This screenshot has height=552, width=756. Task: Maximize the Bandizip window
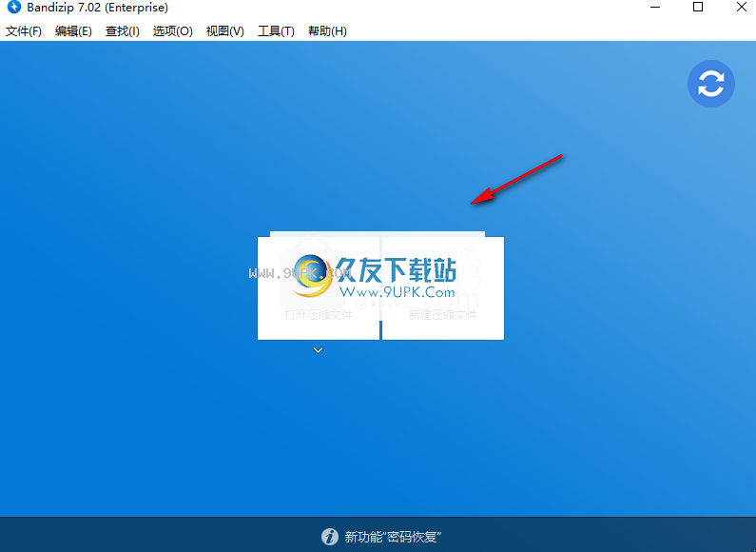(698, 8)
